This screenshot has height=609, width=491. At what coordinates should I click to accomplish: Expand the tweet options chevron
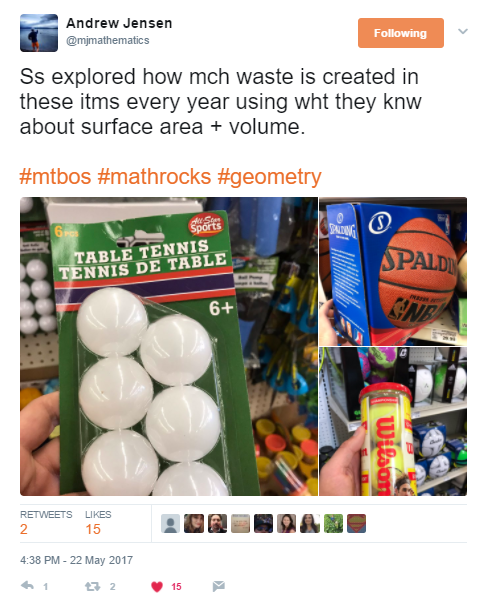[x=463, y=31]
